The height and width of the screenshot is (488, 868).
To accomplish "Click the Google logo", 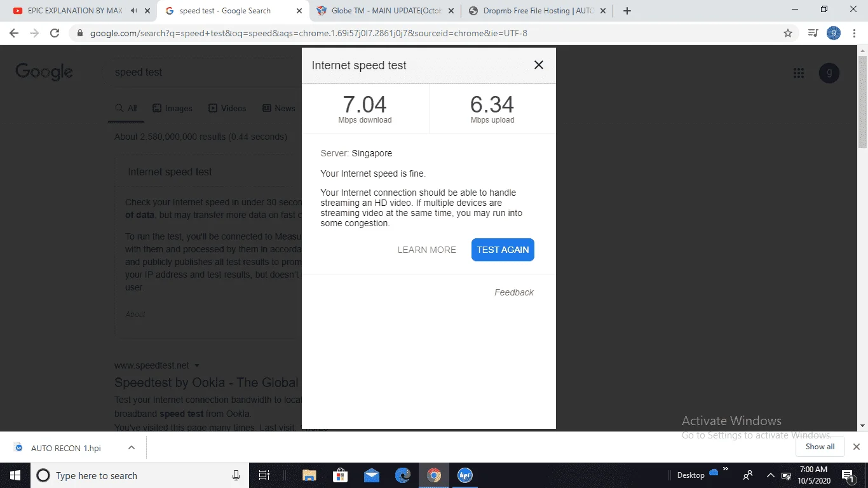I will [44, 72].
